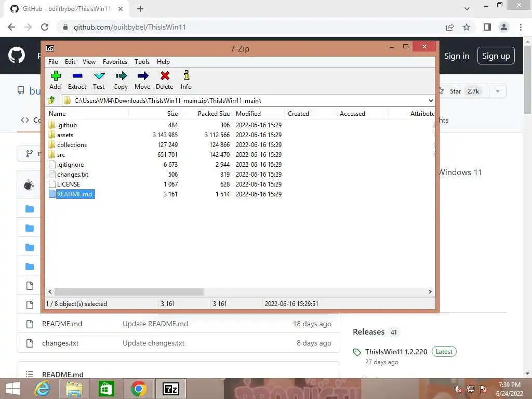Click the Move toolbar icon
The image size is (532, 399).
tap(142, 80)
